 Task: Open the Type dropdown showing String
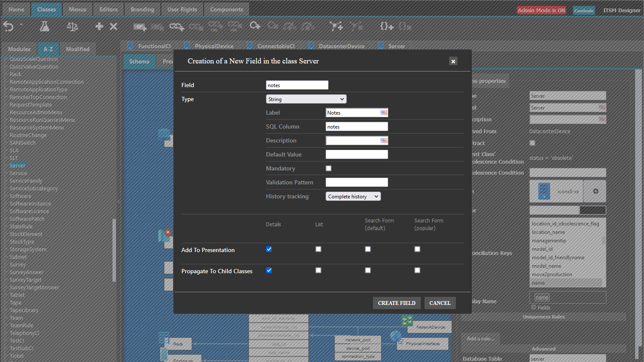point(306,99)
